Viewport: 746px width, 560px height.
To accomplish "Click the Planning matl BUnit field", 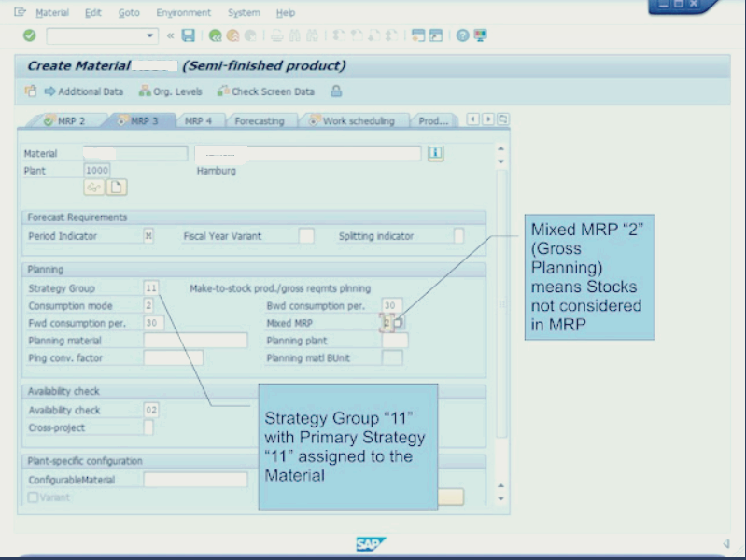I will pos(392,357).
